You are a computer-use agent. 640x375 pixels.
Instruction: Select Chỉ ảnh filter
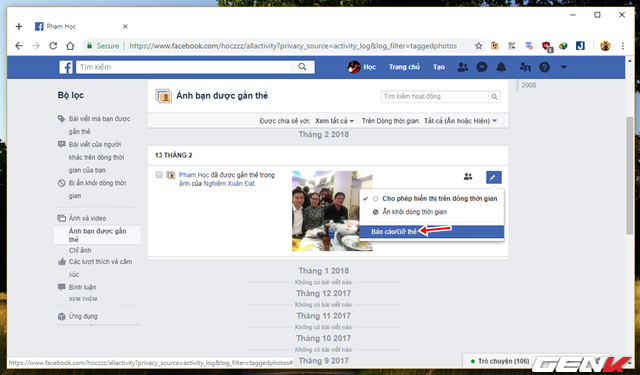pyautogui.click(x=80, y=250)
